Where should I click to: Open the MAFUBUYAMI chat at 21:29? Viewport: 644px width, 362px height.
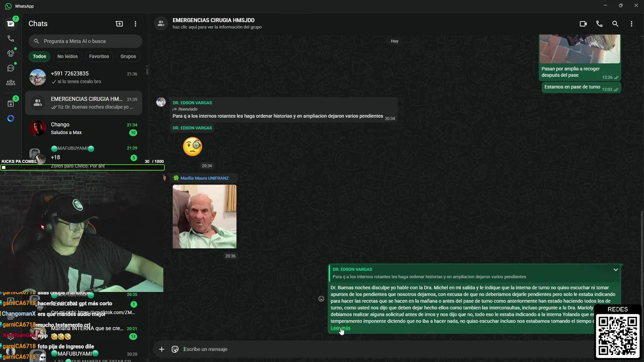pos(84,152)
